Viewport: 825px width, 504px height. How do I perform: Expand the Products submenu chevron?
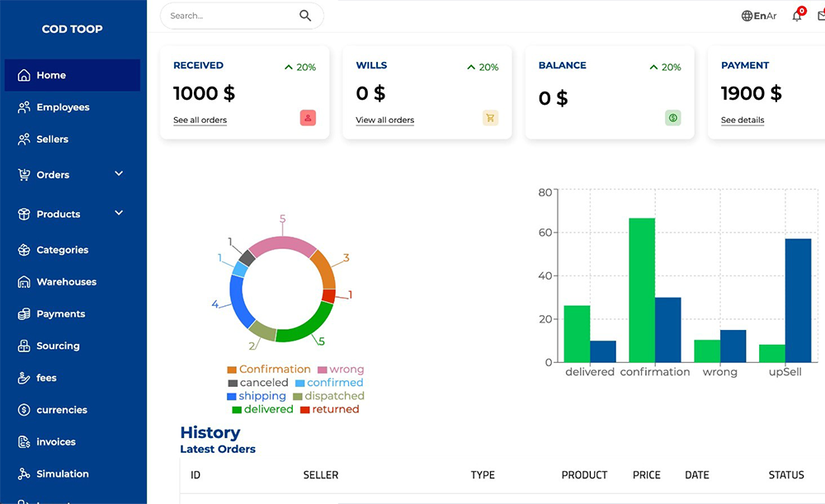click(x=119, y=213)
